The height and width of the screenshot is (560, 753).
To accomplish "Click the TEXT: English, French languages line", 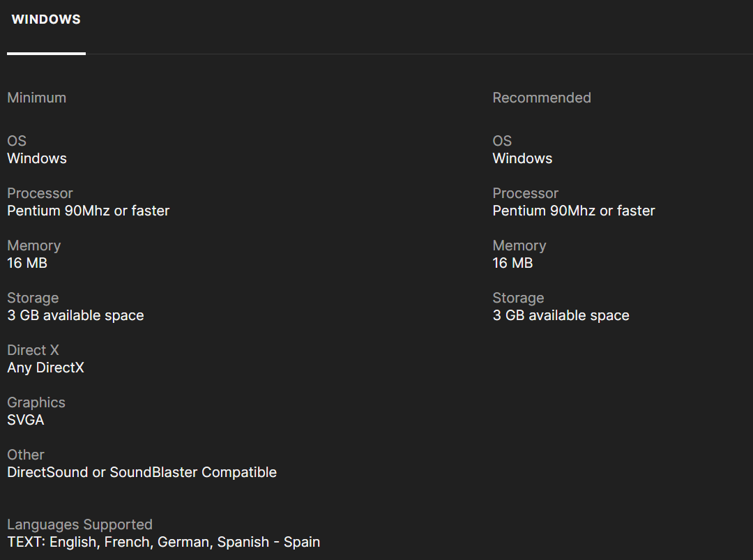I will pos(163,542).
